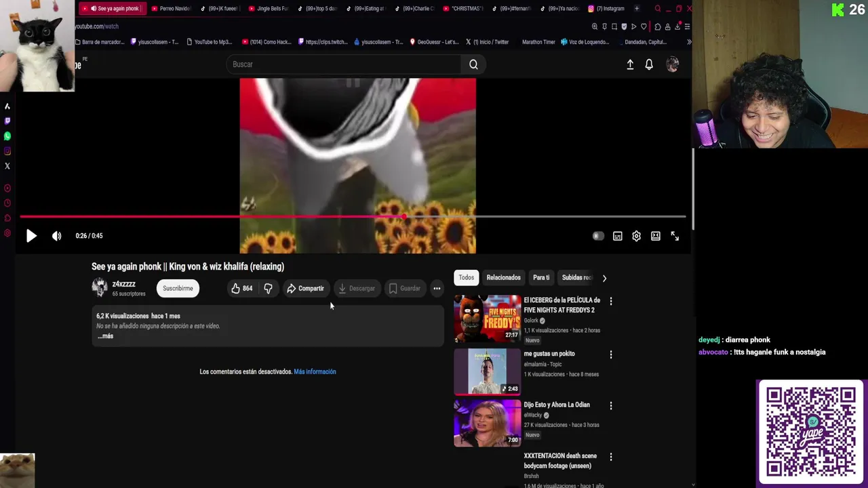Image resolution: width=868 pixels, height=488 pixels.
Task: Open the YouTube account avatar menu
Action: 672,64
